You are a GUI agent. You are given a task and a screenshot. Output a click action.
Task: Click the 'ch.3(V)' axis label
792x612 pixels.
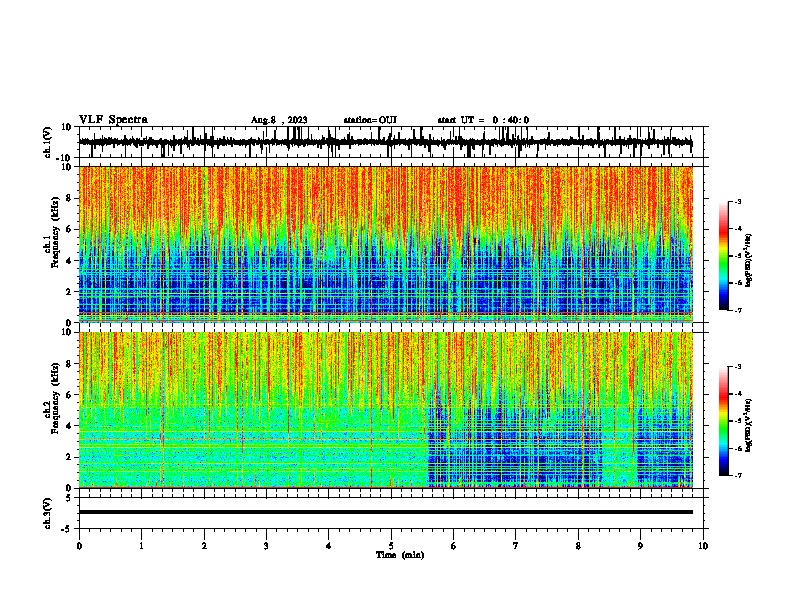[x=48, y=513]
